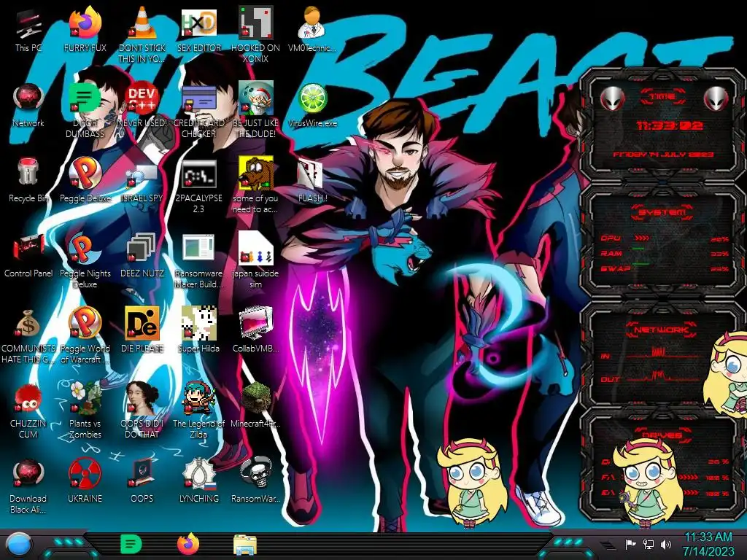Open the Start orb button
Image resolution: width=747 pixels, height=560 pixels.
(19, 545)
